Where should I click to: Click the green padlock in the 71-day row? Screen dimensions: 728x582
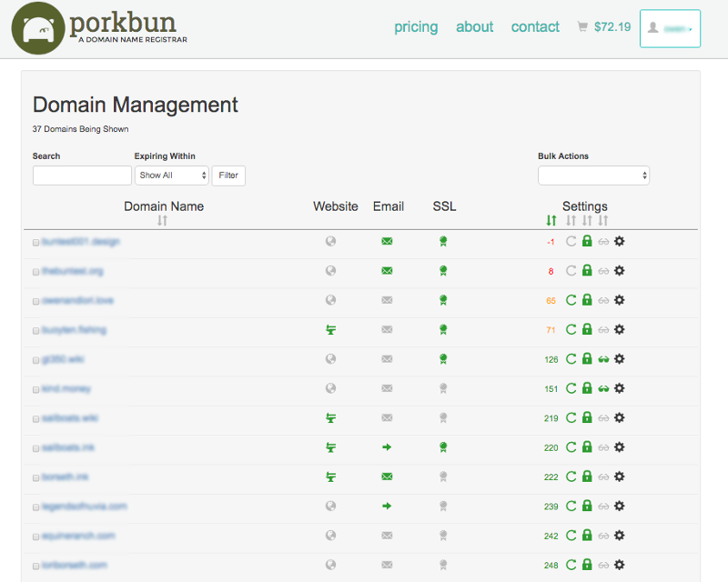coord(587,330)
